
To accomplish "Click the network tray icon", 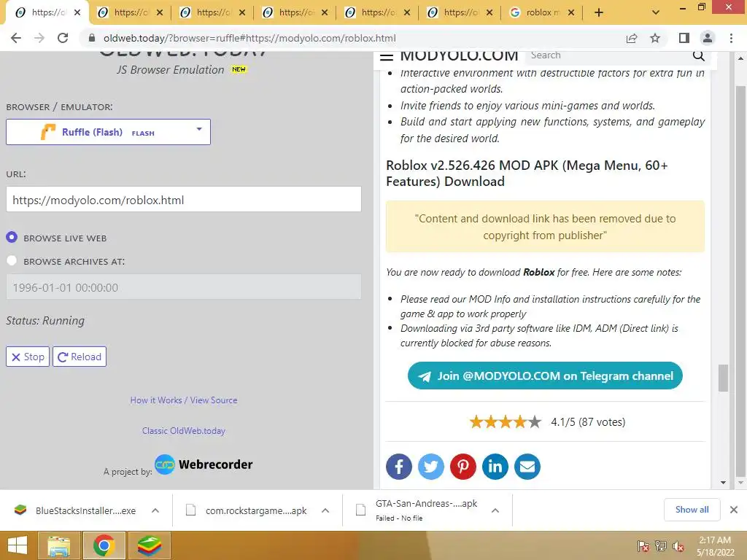I will [x=661, y=546].
